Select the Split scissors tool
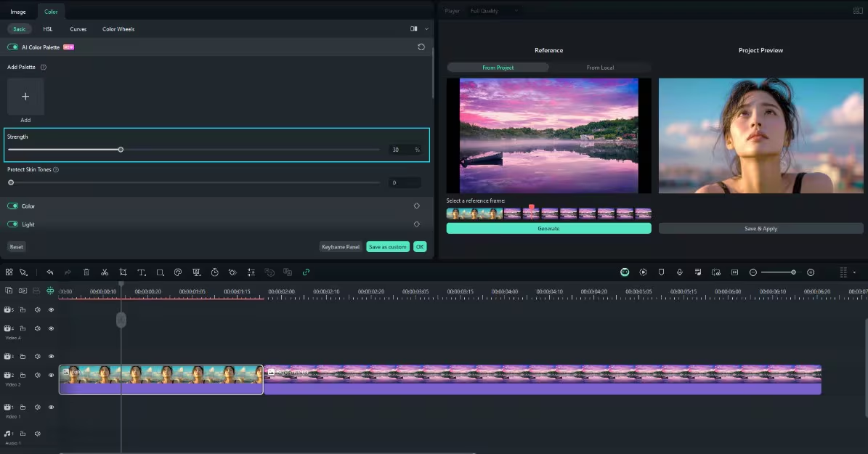 click(x=105, y=272)
